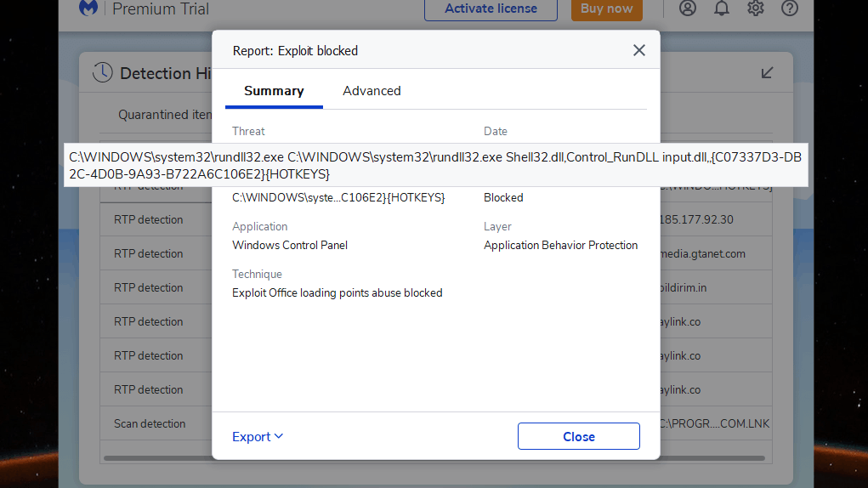Screen dimensions: 868x488
Task: Select the Scan detection row
Action: tap(435, 423)
